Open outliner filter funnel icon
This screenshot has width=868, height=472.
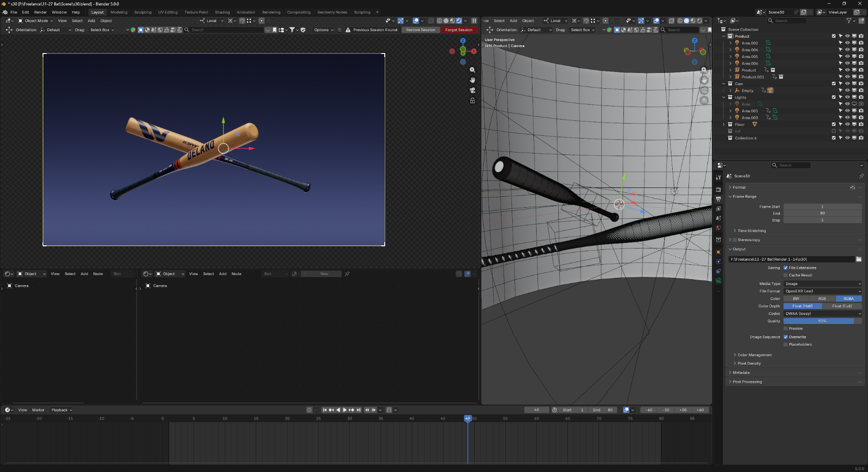[849, 21]
